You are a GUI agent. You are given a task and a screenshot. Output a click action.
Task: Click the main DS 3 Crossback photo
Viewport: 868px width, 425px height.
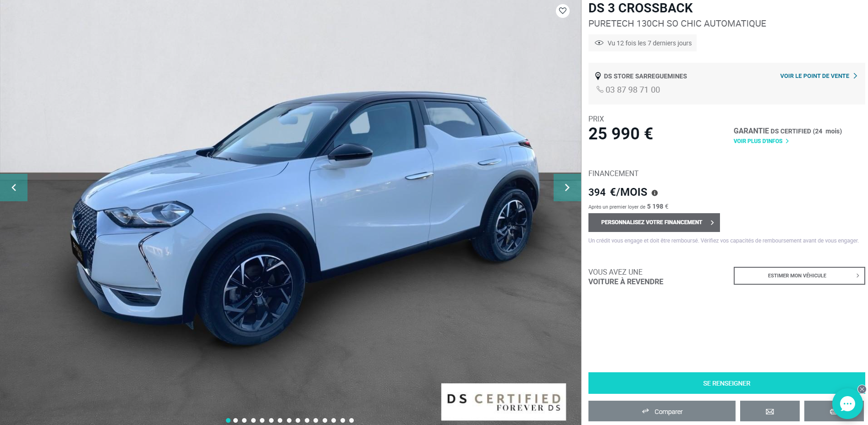coord(291,212)
